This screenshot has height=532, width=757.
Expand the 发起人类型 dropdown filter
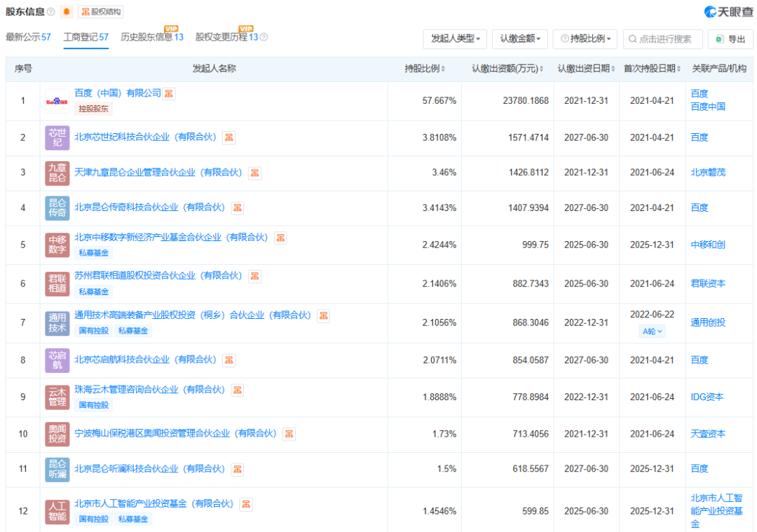[x=455, y=39]
